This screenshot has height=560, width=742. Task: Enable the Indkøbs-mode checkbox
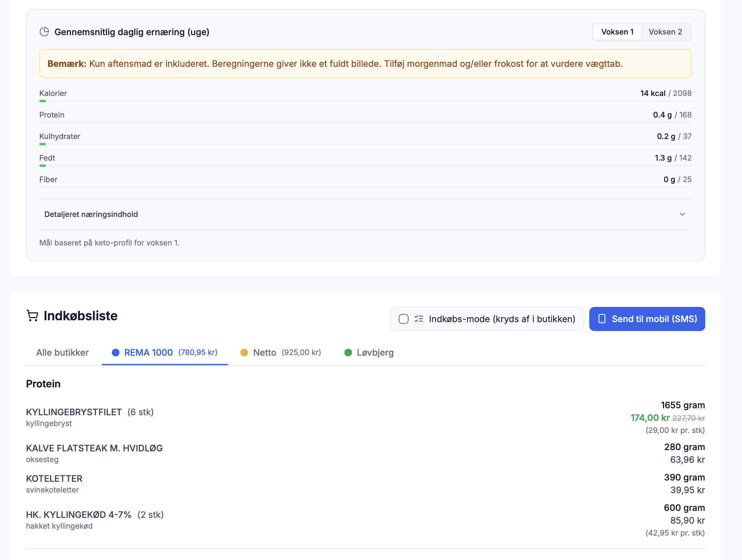pyautogui.click(x=404, y=319)
